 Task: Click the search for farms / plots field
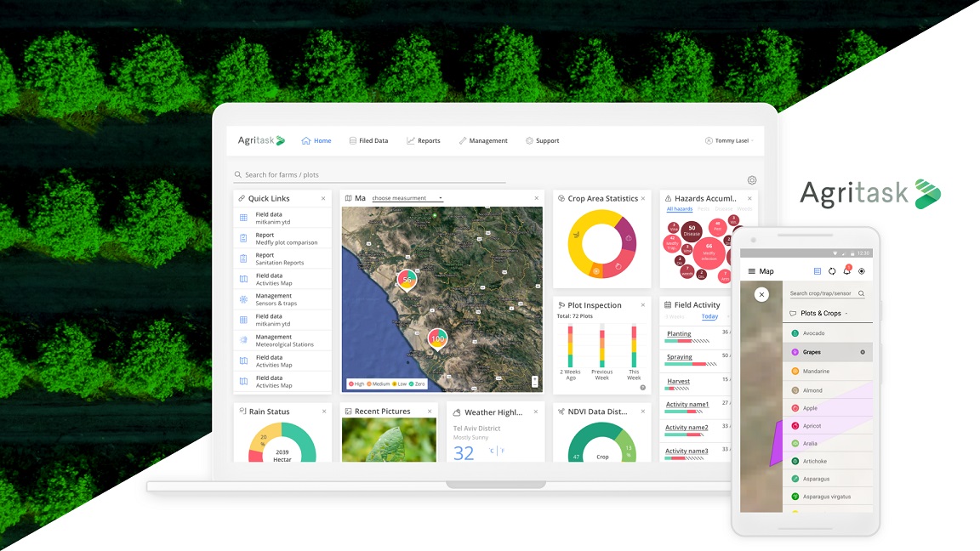[x=281, y=173]
